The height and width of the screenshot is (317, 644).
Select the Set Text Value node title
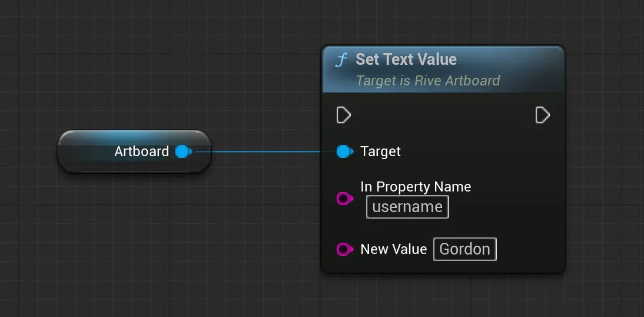pyautogui.click(x=406, y=59)
